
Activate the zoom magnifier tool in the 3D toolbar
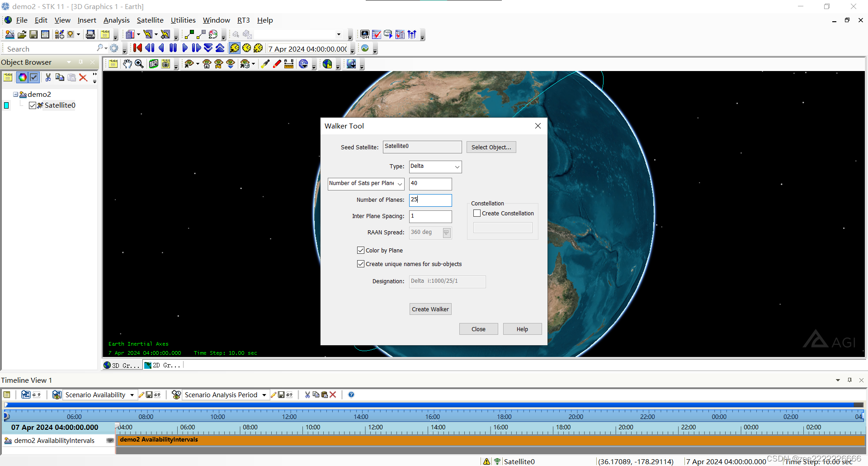pyautogui.click(x=139, y=64)
